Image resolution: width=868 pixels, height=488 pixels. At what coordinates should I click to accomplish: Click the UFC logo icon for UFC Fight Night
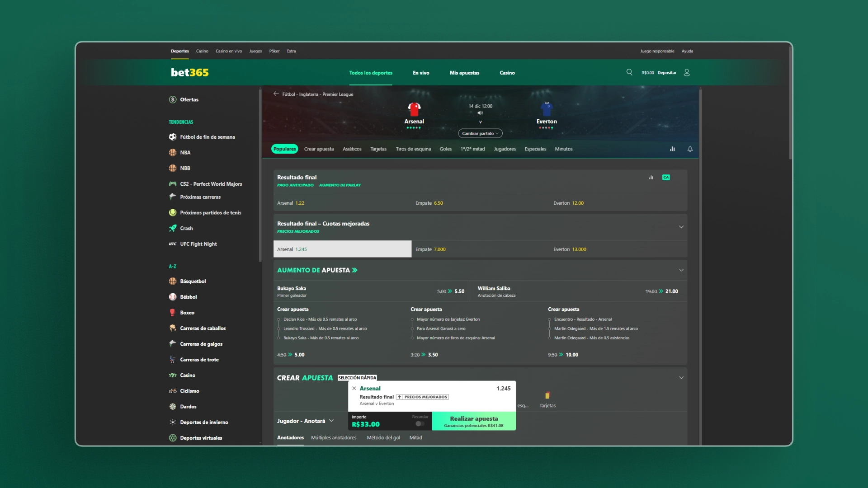coord(173,244)
